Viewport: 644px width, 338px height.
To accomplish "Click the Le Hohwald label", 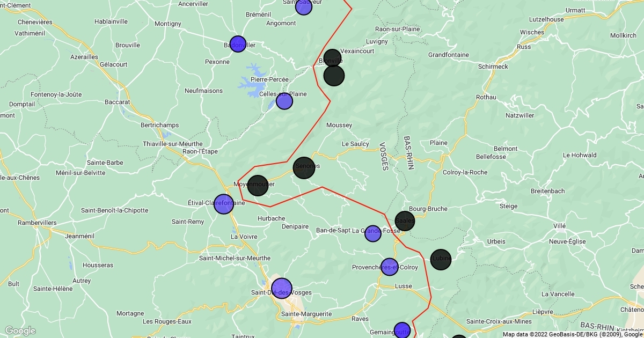I will pos(580,155).
